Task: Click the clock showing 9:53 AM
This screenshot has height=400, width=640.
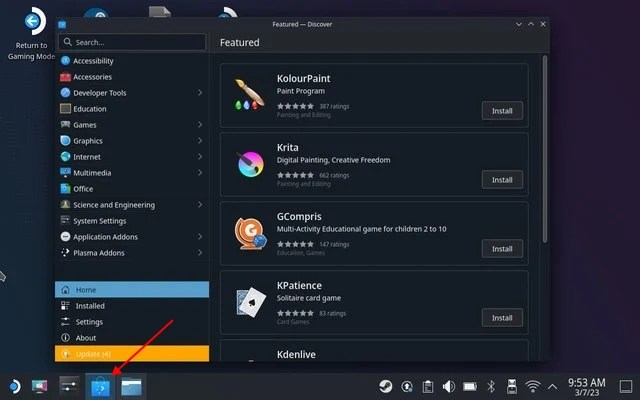Action: point(587,386)
